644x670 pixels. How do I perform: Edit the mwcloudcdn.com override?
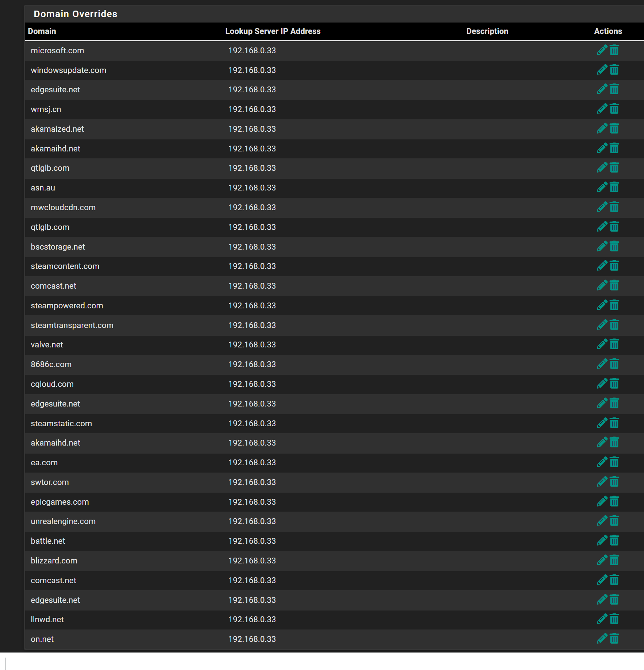point(602,207)
